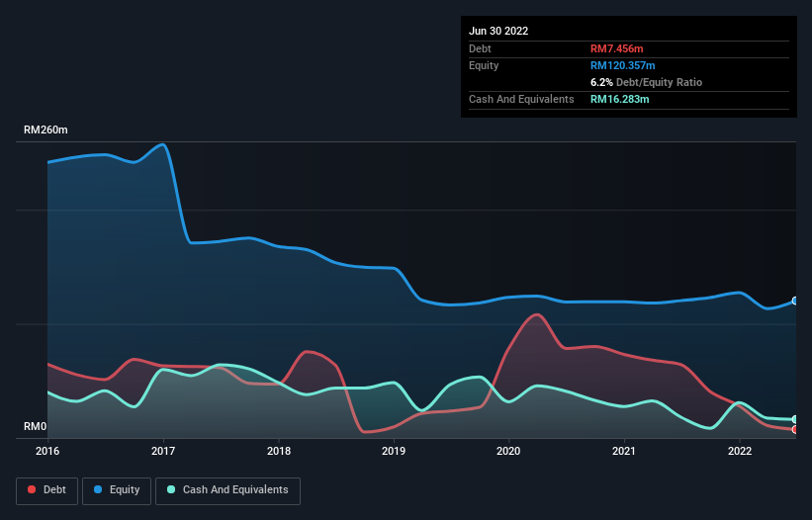Click the blue Equity legend dot
This screenshot has width=812, height=520.
pos(98,489)
